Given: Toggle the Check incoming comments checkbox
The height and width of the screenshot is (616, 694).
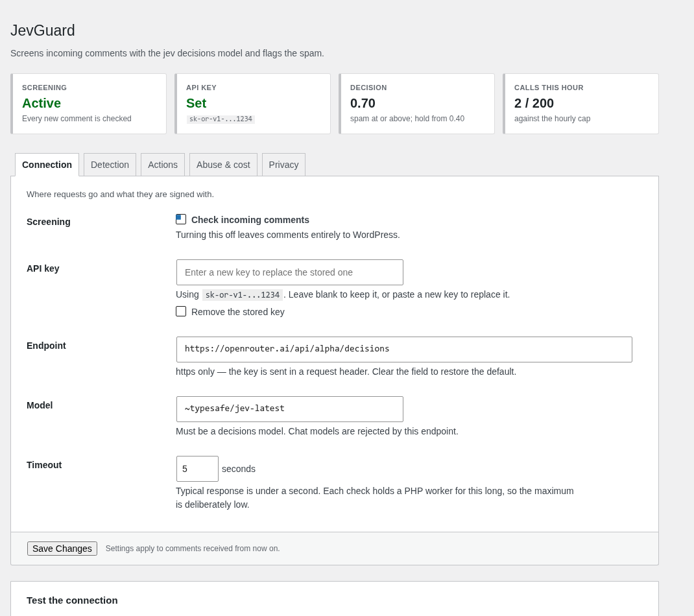Looking at the screenshot, I should 181,219.
